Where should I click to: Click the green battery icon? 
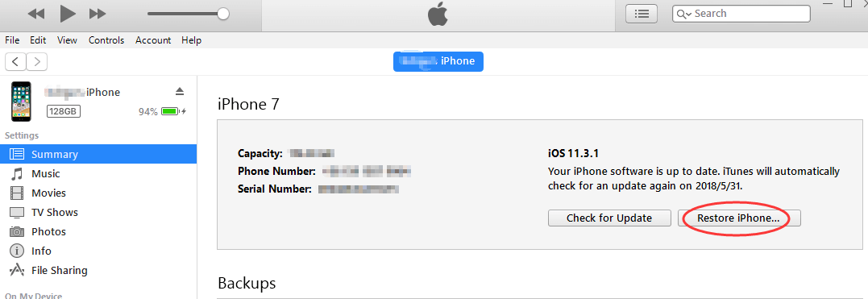[x=171, y=112]
